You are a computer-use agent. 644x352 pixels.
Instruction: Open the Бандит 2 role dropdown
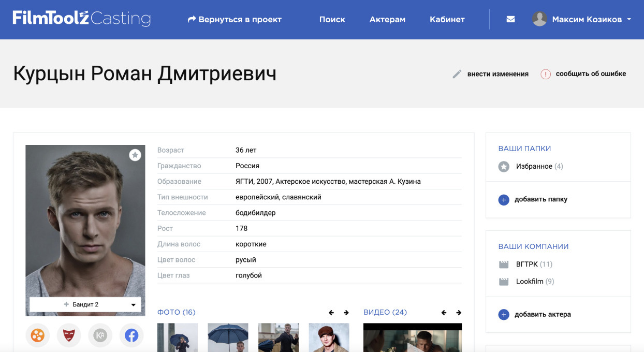(85, 304)
